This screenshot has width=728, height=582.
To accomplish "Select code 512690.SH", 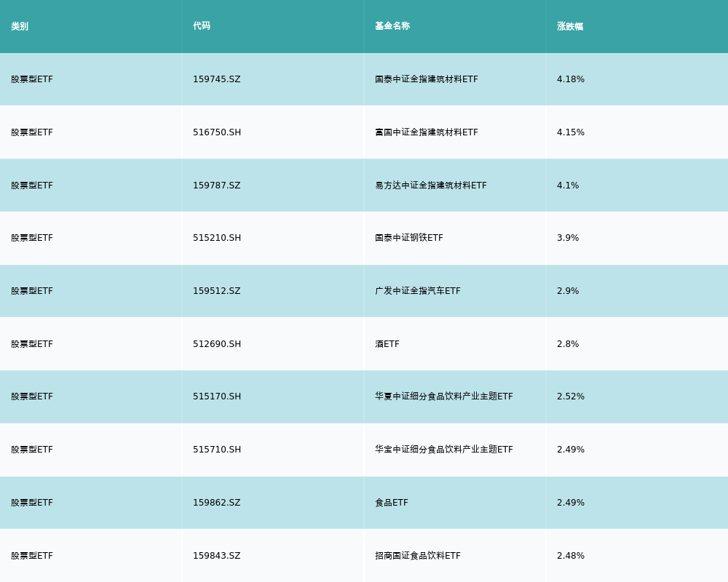I will (x=217, y=344).
